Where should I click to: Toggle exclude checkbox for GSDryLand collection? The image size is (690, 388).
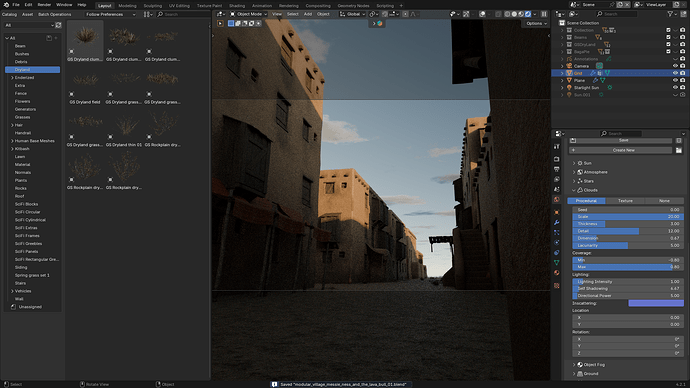(668, 44)
